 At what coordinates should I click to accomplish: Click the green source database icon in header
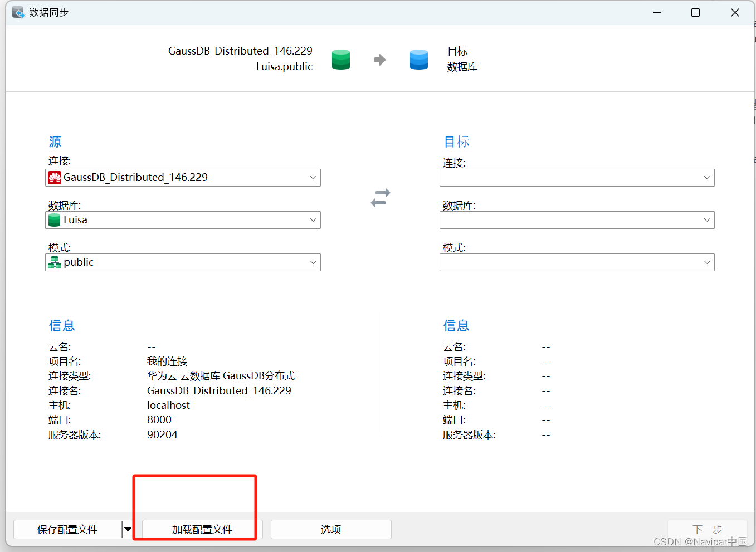(x=341, y=60)
